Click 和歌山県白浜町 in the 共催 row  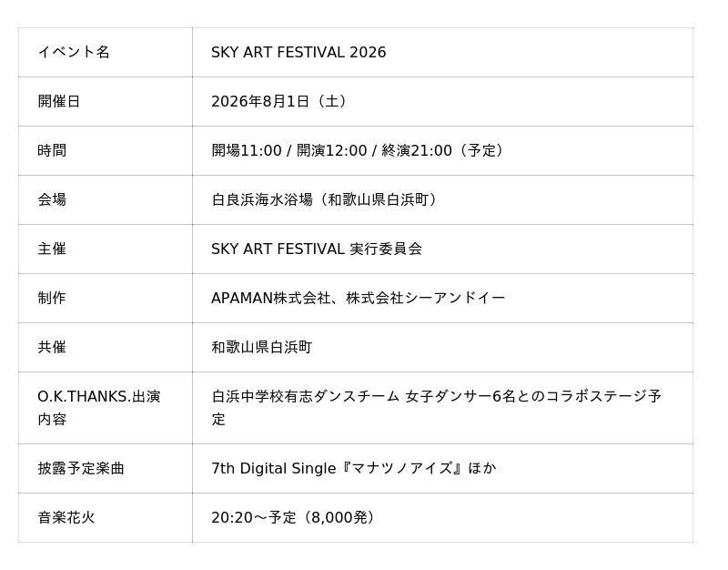(x=262, y=347)
